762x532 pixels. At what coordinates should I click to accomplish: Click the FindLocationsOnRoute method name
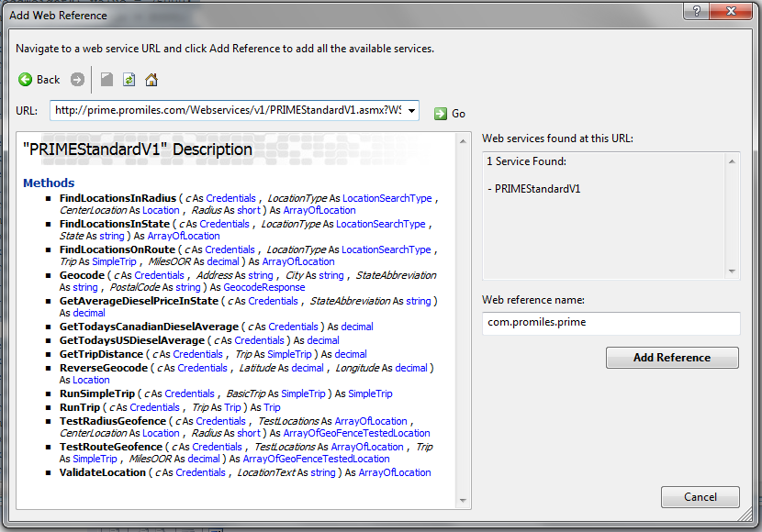coord(118,249)
